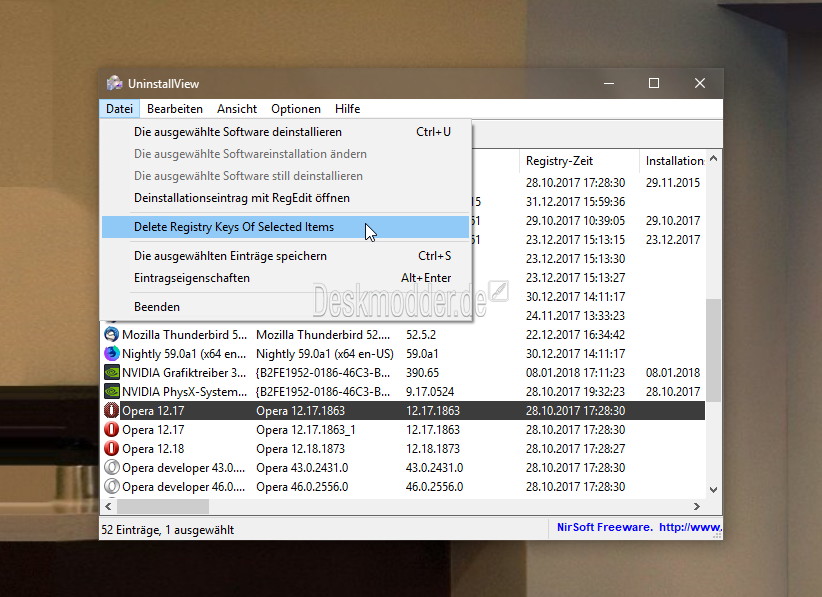This screenshot has width=822, height=597.
Task: Choose Die ausgewählte Software still deinstallieren
Action: pyautogui.click(x=285, y=176)
